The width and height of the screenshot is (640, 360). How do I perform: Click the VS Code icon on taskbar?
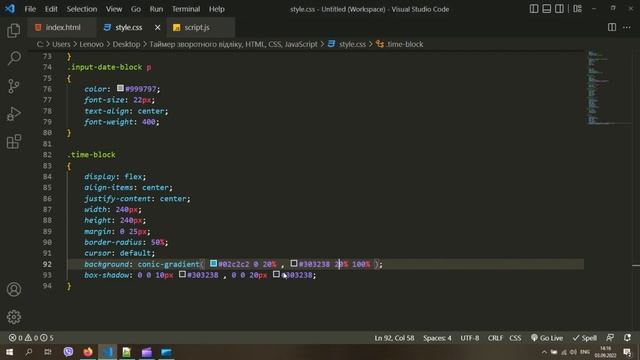pos(107,351)
